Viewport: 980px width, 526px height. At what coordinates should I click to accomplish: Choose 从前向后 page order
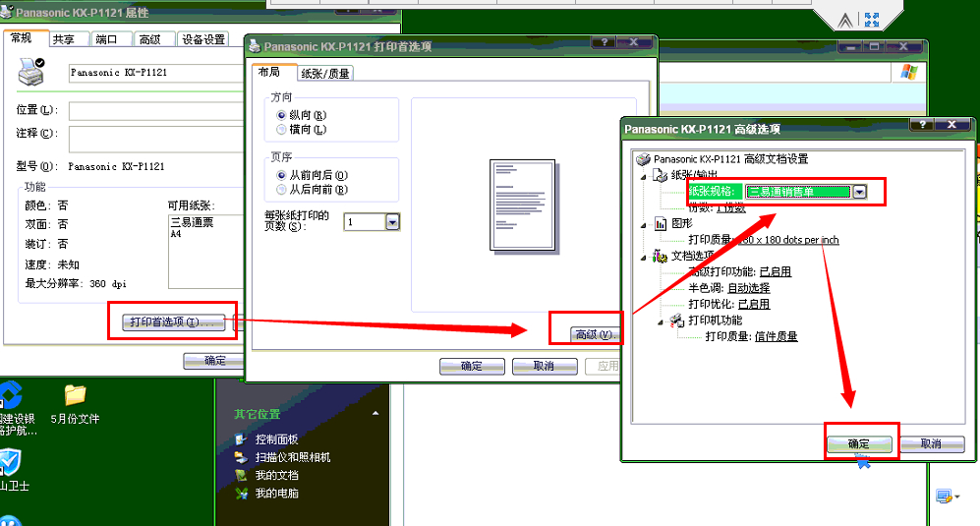[281, 175]
